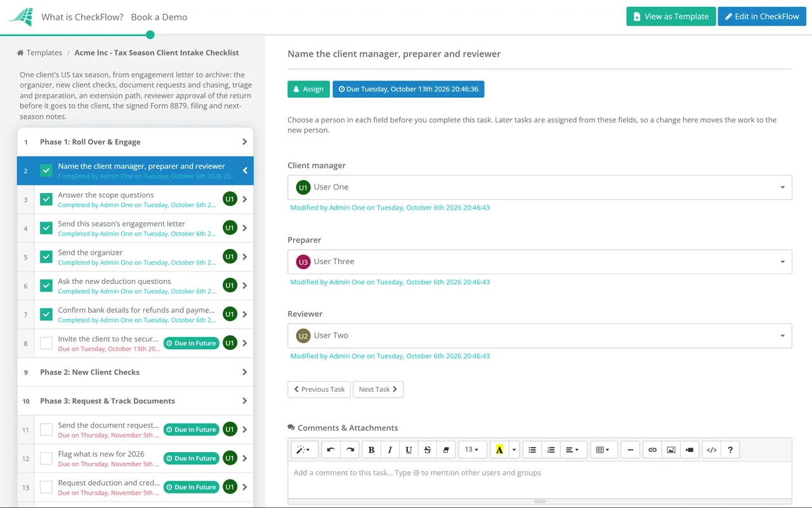
Task: Insert a numbered list
Action: coord(551,450)
